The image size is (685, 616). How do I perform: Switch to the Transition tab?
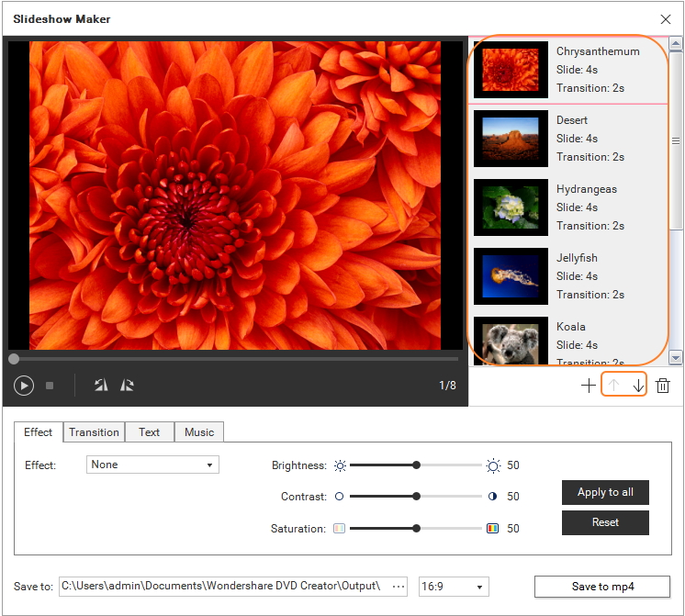coord(94,432)
